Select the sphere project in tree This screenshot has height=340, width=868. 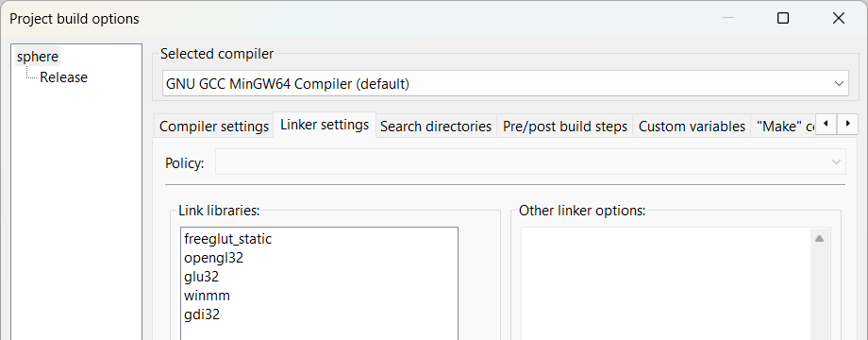pyautogui.click(x=38, y=57)
